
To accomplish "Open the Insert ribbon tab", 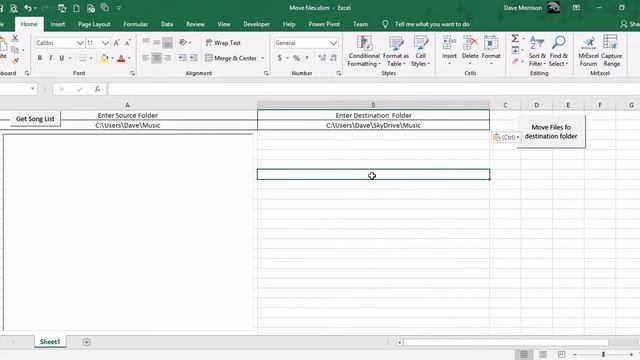I will (x=58, y=24).
